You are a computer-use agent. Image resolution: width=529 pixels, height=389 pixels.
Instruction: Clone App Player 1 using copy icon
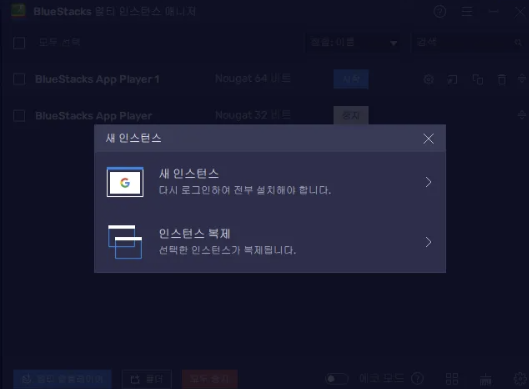tap(478, 80)
